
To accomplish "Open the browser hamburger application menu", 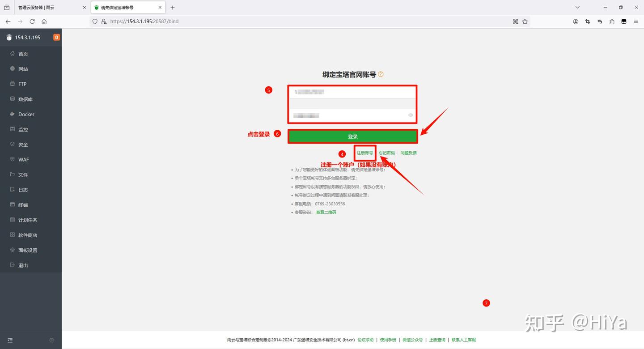I will tap(636, 21).
